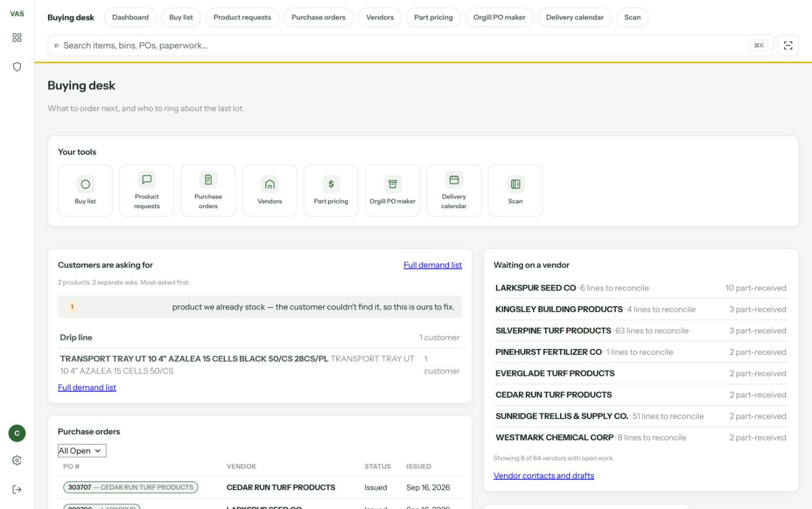Image resolution: width=812 pixels, height=509 pixels.
Task: Open PO 303707 Cedar Run Turf Products badge
Action: pos(131,487)
